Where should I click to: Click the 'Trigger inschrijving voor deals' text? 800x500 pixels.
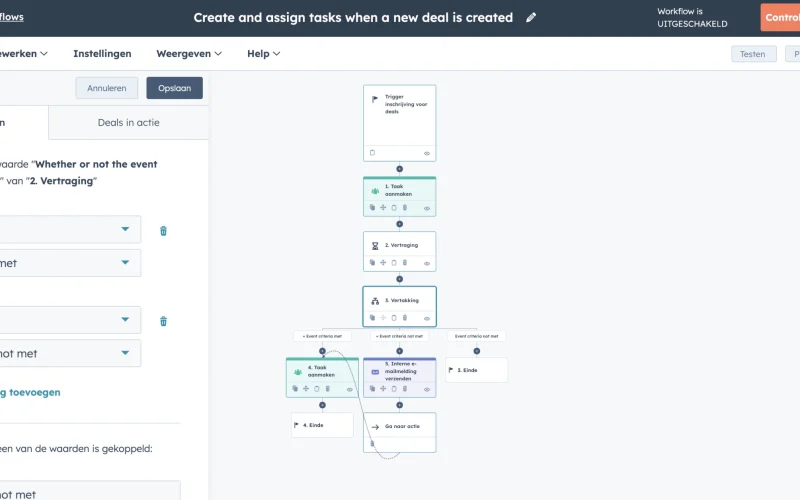coord(406,104)
